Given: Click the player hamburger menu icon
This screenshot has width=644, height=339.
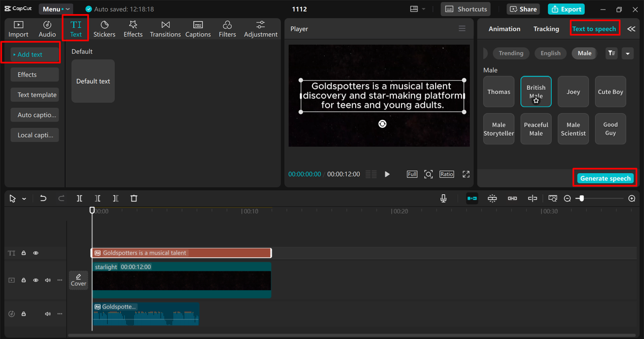Looking at the screenshot, I should 462,29.
